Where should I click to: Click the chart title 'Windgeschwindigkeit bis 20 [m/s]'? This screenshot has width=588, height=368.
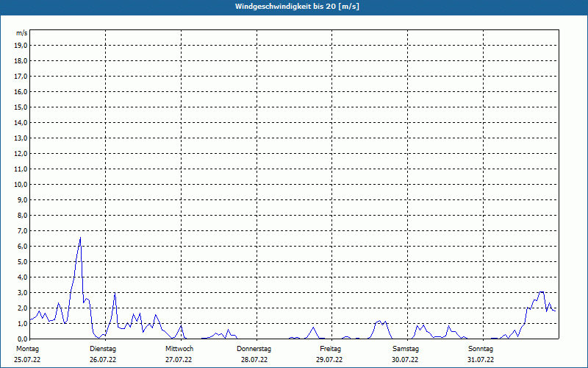[x=297, y=7]
